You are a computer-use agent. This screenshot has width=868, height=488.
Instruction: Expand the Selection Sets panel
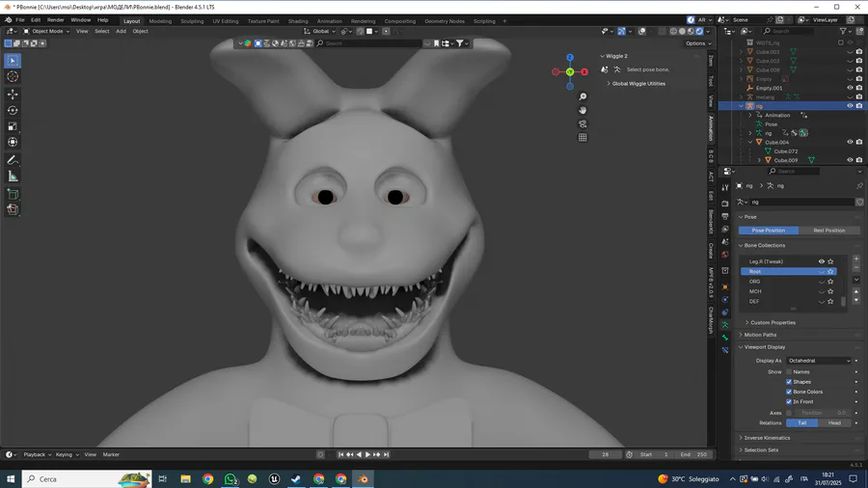point(761,449)
